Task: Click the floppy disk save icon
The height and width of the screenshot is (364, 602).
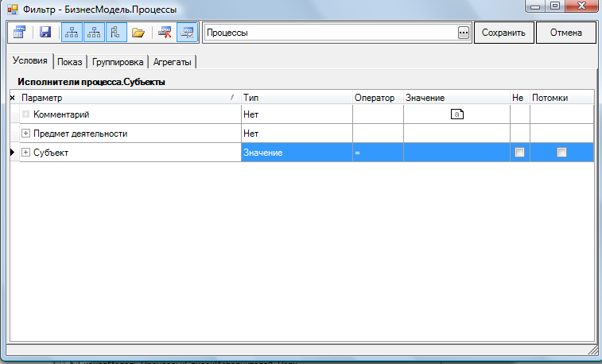Action: (45, 33)
